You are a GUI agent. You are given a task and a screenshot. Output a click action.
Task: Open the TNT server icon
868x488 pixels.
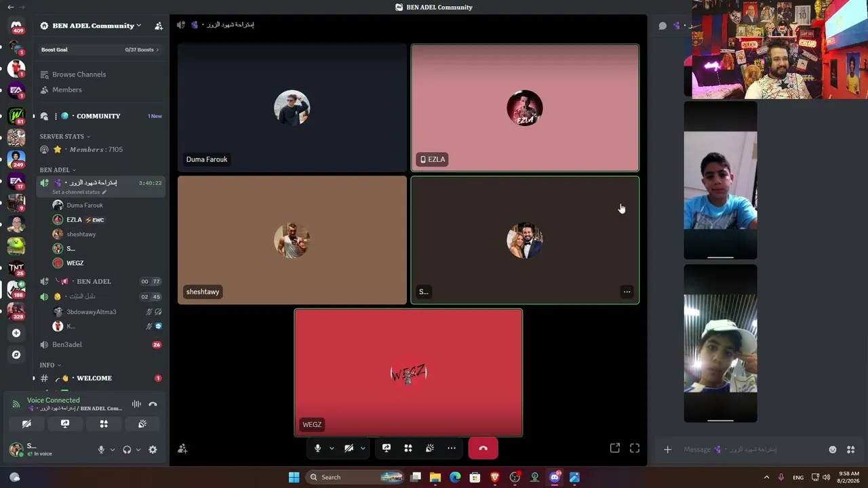point(16,268)
